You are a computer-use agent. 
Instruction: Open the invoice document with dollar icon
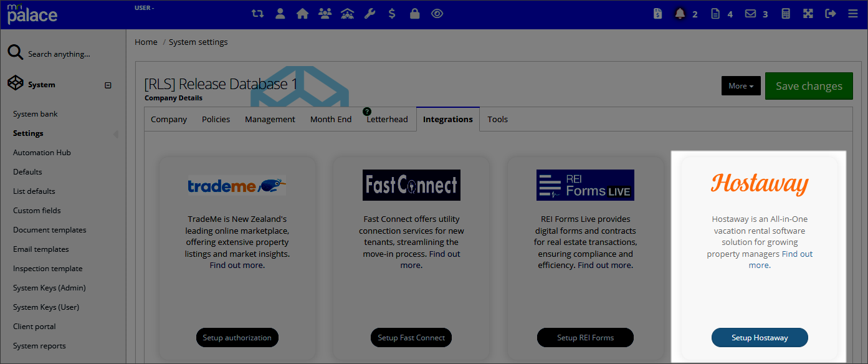coord(658,13)
